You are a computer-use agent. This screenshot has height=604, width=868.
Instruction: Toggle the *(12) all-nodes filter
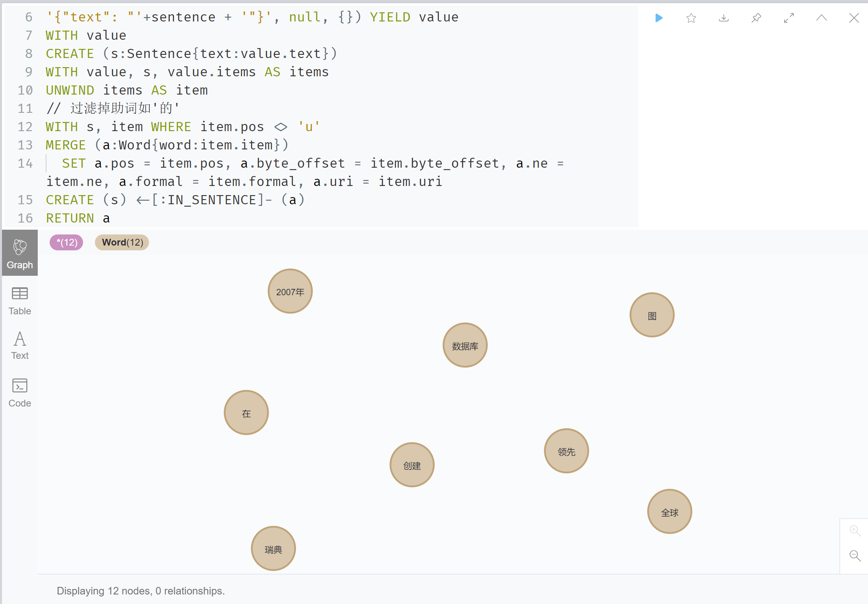pos(66,242)
